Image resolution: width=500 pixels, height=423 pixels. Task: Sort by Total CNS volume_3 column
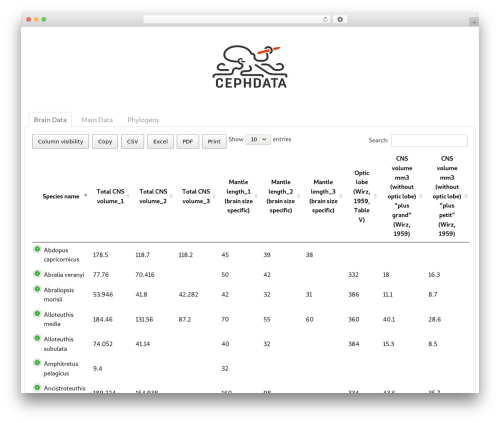pos(196,196)
